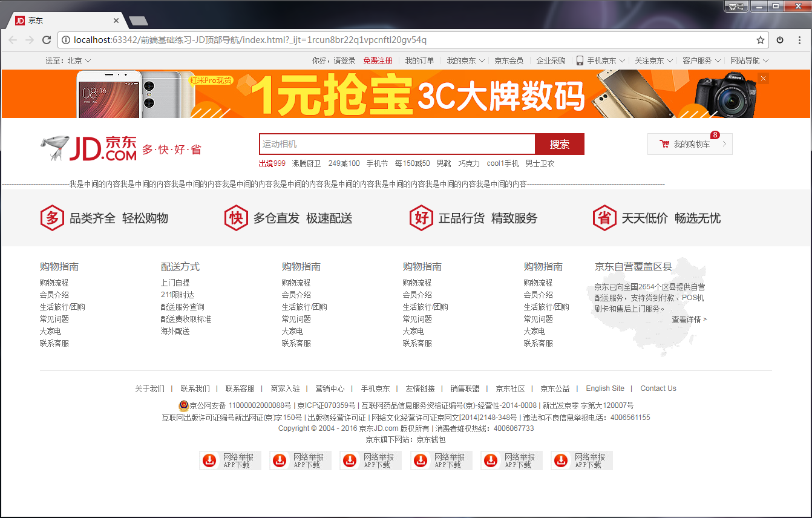Click 营销中心 footer link

coord(330,388)
